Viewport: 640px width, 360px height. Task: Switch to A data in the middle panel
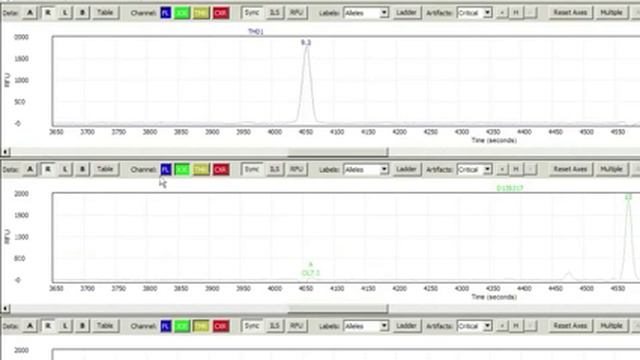[30, 169]
